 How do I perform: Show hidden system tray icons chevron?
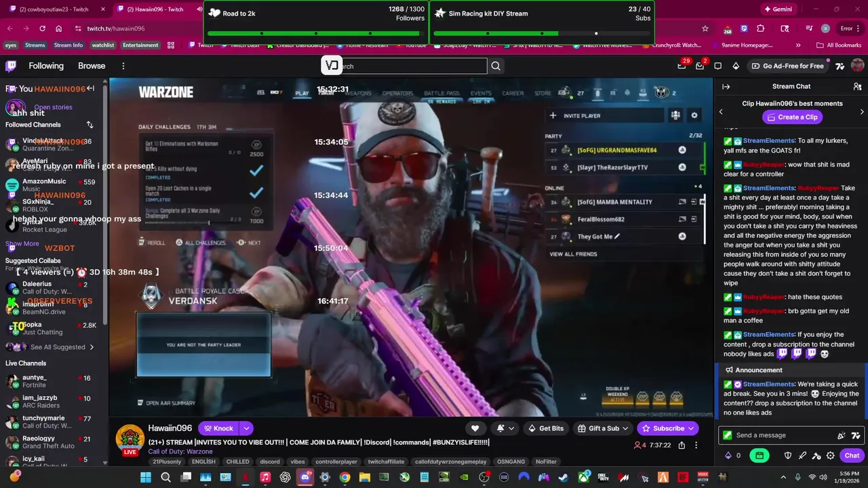(784, 477)
